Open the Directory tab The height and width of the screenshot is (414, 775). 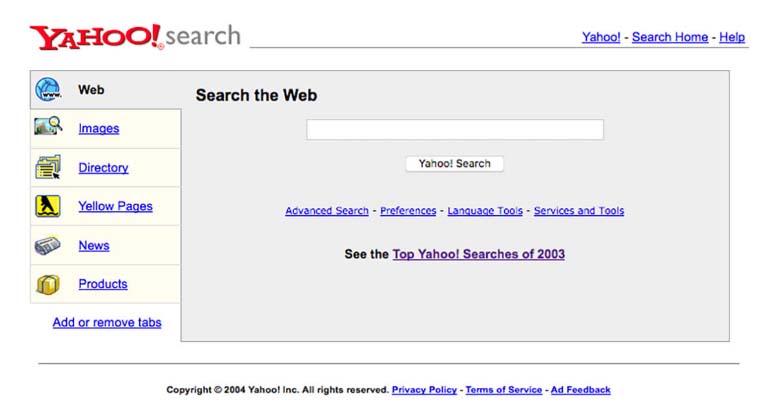click(103, 168)
